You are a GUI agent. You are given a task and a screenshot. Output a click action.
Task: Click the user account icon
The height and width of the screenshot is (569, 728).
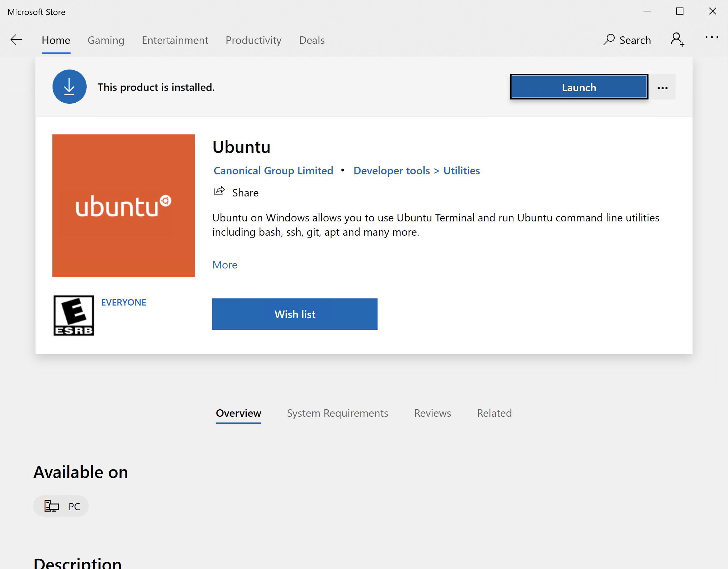pyautogui.click(x=678, y=40)
